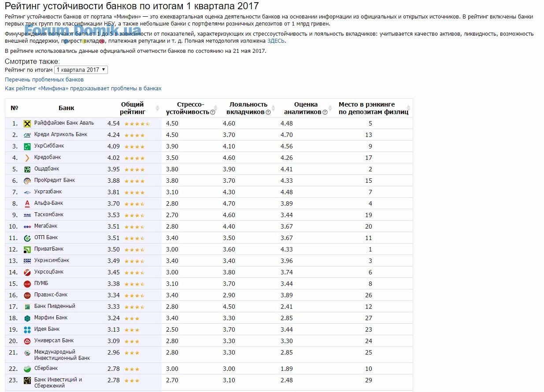Open the Универсал Банк name link
Viewport: 544px width, 392px height.
[54, 340]
